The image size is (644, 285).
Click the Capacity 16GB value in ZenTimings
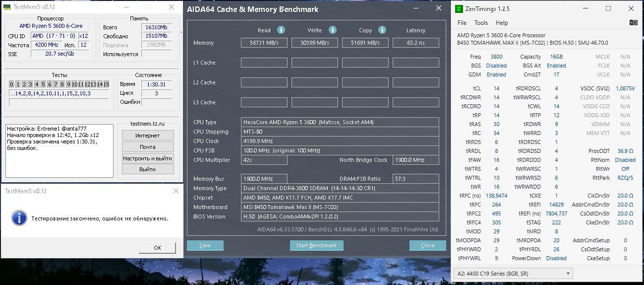click(x=556, y=57)
